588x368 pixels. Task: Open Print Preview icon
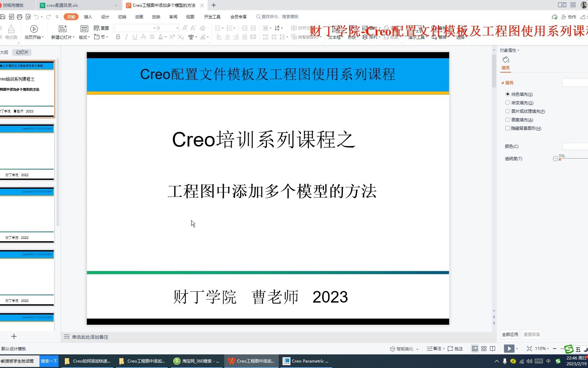[28, 17]
